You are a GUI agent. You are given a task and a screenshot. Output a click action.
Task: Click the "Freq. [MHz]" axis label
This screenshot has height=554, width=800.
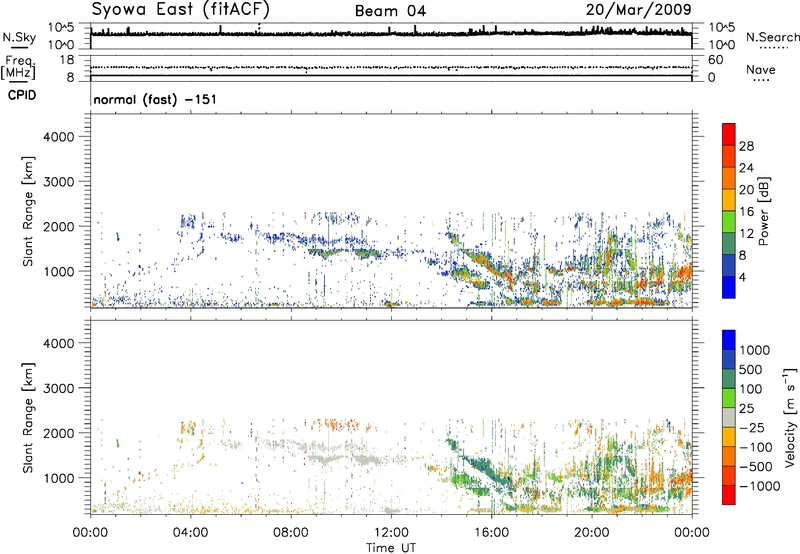tap(18, 68)
